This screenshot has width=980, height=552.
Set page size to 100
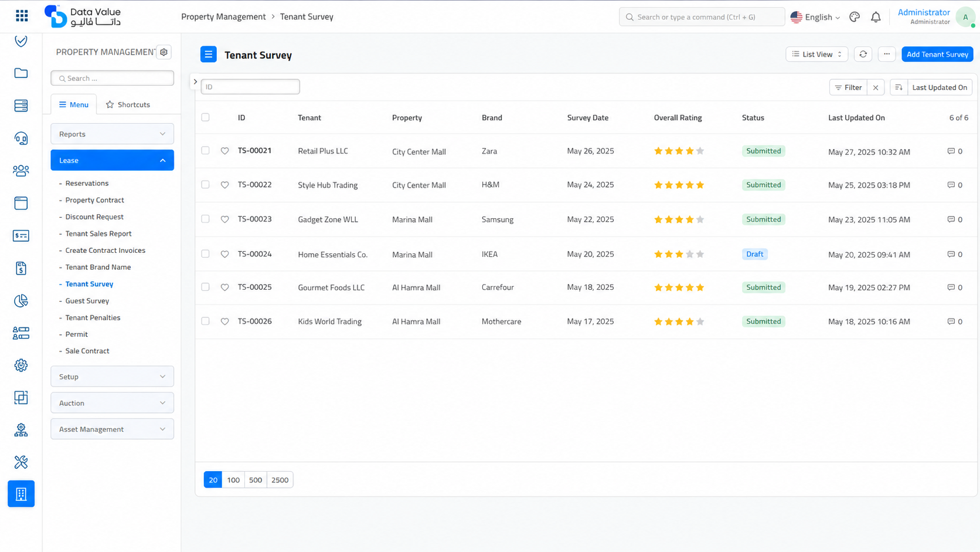[x=233, y=480]
